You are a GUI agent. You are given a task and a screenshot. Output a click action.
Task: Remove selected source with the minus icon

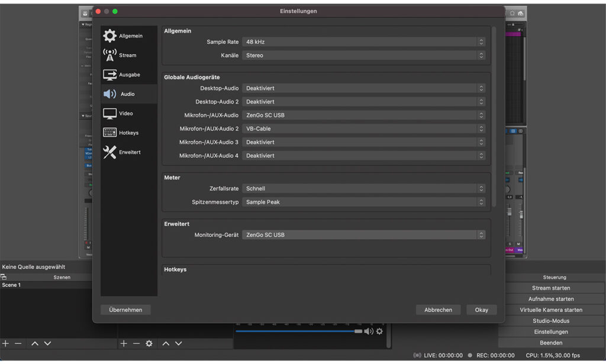(x=137, y=343)
